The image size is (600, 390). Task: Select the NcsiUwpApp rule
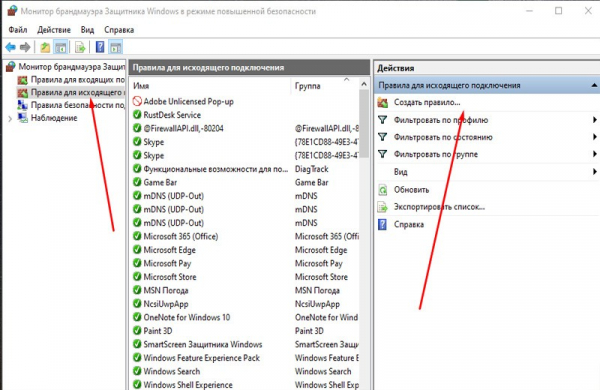point(166,304)
